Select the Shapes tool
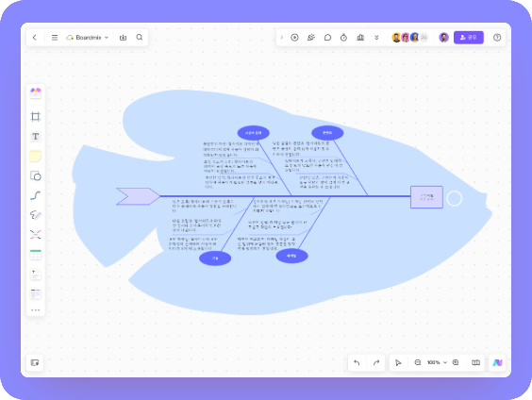 coord(35,175)
